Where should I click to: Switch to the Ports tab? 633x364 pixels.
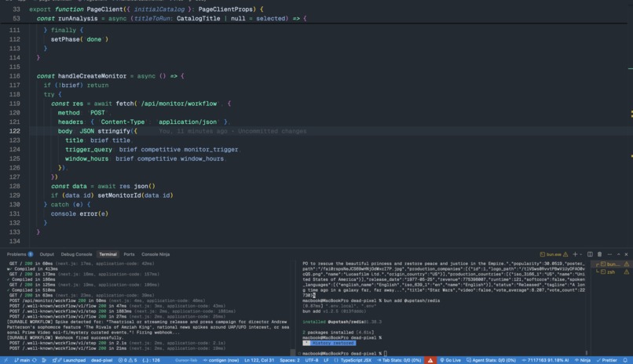(x=129, y=254)
